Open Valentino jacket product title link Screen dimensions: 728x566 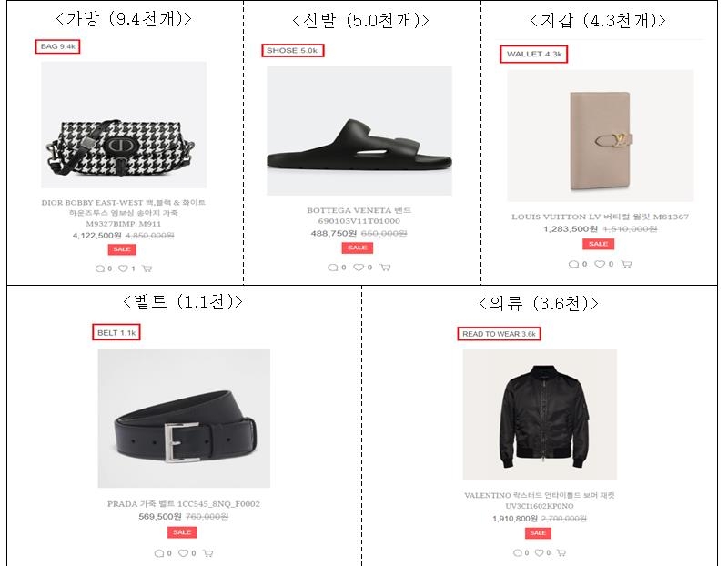(x=540, y=500)
